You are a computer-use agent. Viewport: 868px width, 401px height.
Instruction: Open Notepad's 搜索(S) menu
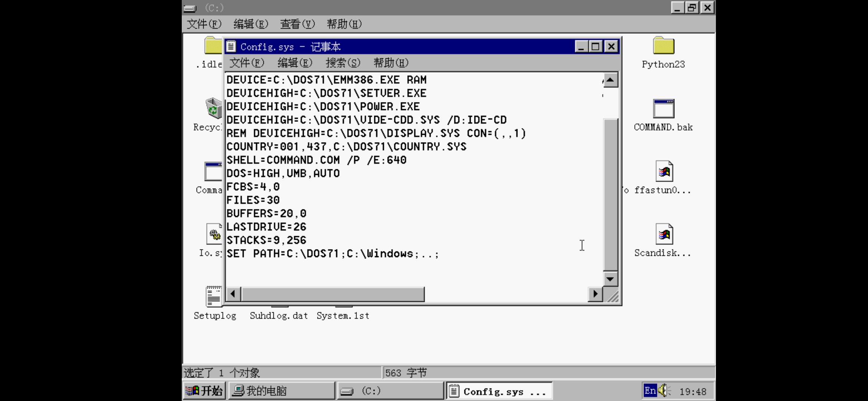(x=343, y=63)
